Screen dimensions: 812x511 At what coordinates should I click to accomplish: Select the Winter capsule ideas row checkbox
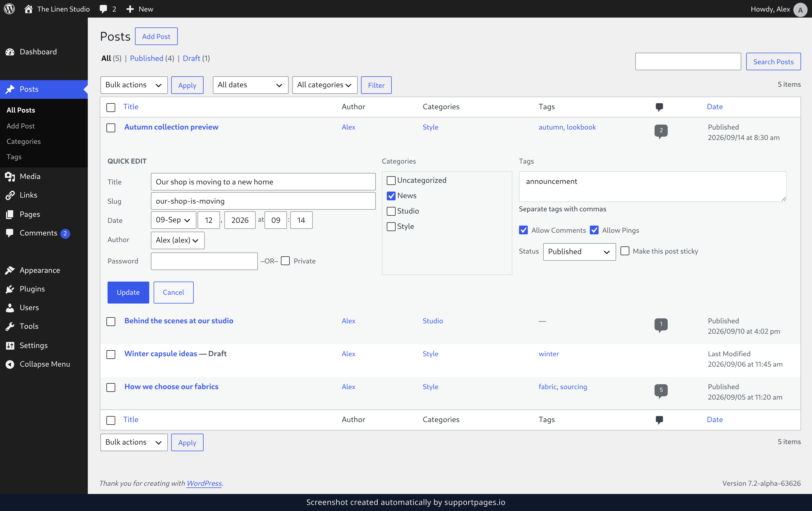111,355
